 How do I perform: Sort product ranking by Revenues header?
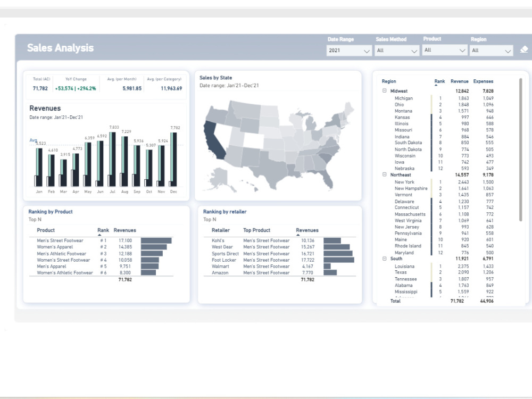tap(124, 230)
